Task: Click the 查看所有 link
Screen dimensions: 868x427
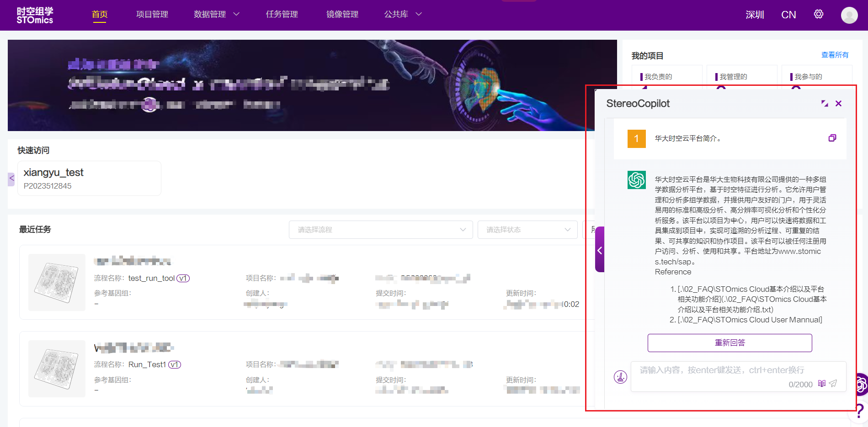Action: pyautogui.click(x=835, y=55)
